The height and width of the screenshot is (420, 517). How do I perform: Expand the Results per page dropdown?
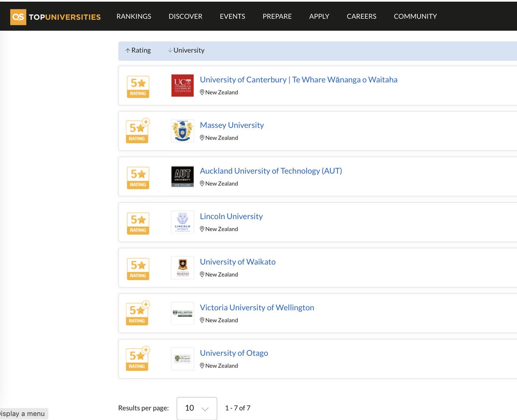pyautogui.click(x=197, y=408)
